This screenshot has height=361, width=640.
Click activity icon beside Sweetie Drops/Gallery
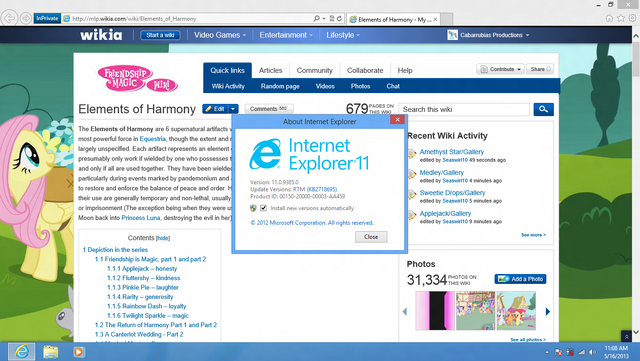pyautogui.click(x=412, y=195)
